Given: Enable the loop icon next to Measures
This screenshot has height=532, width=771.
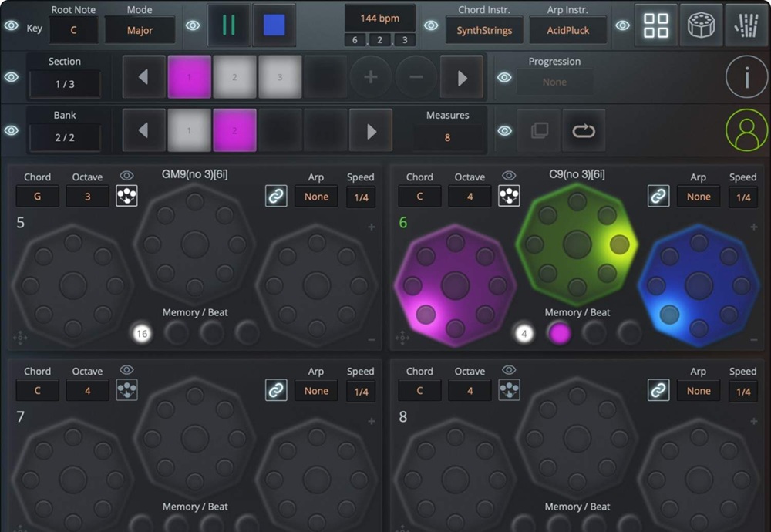Looking at the screenshot, I should 584,130.
